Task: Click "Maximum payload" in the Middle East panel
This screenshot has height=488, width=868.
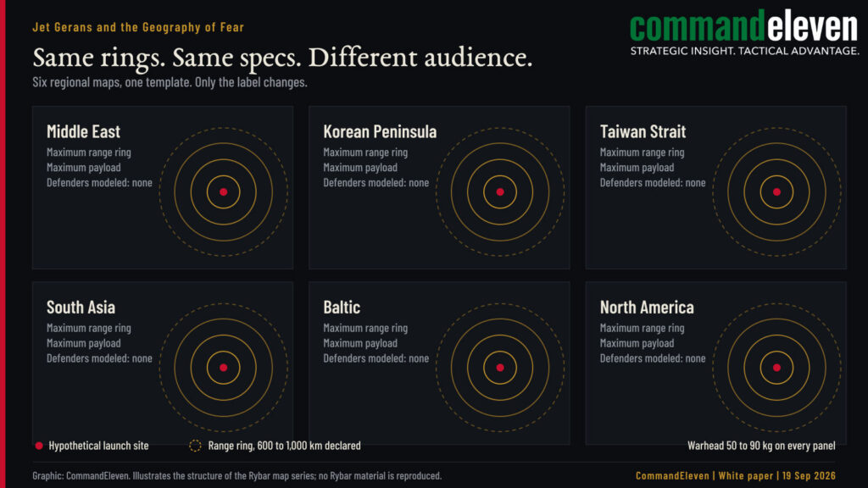Action: [84, 168]
